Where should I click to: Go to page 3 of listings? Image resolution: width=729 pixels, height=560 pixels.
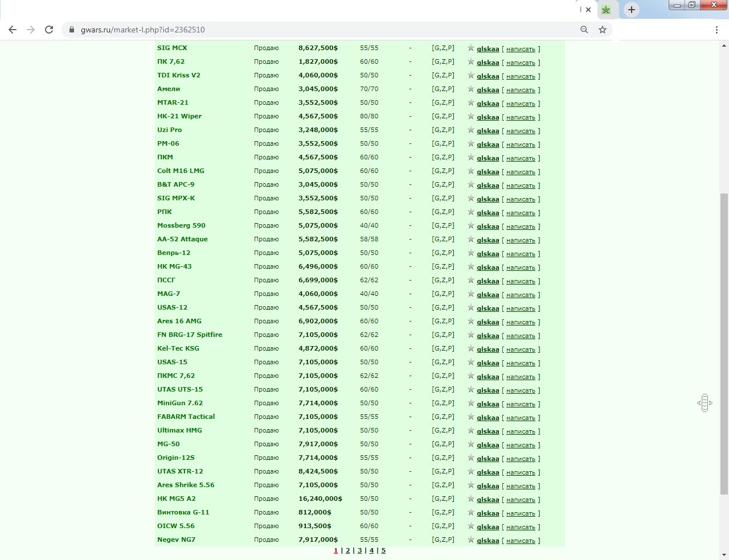[x=359, y=550]
